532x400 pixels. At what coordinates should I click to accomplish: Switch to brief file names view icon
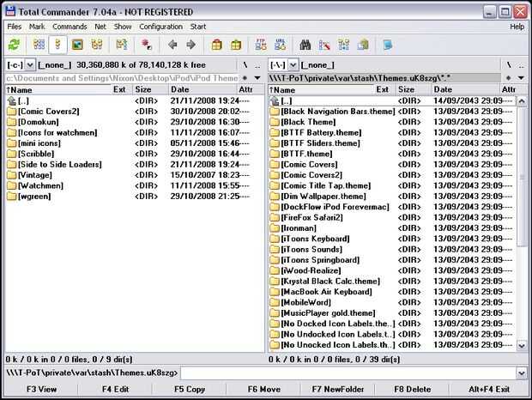click(x=39, y=45)
